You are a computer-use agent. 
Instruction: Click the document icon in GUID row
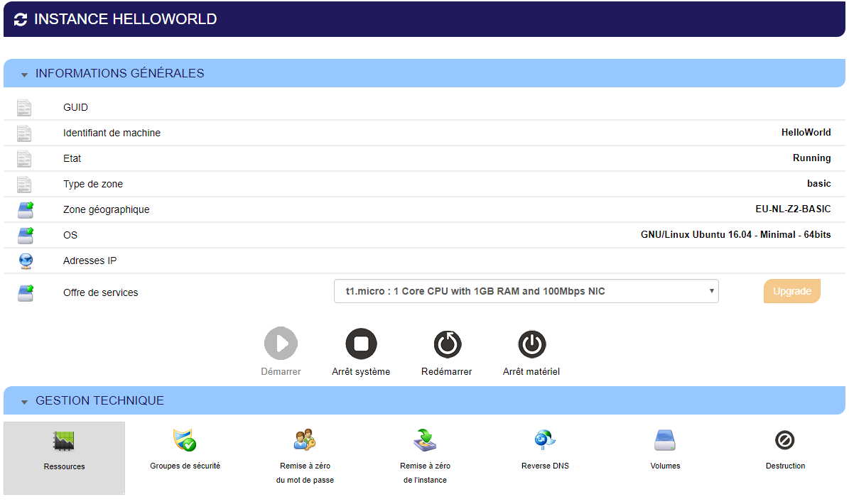coord(24,108)
